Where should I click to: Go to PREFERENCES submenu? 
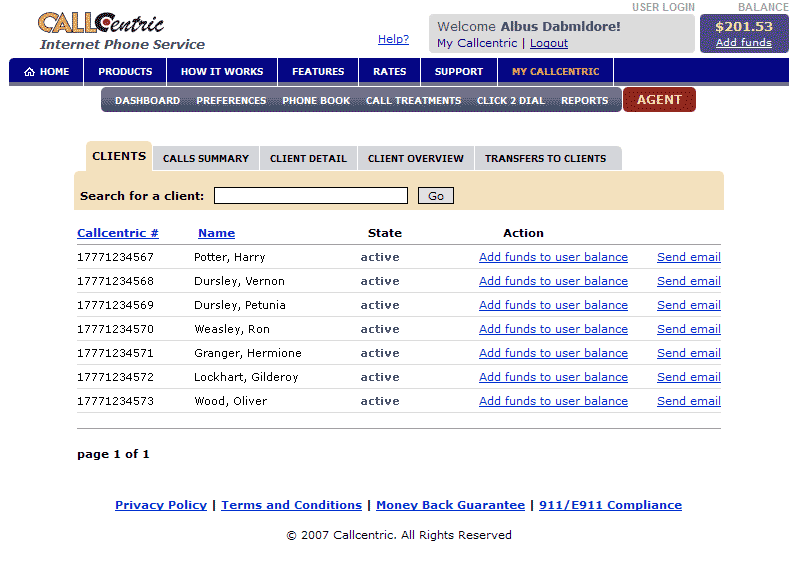point(231,101)
